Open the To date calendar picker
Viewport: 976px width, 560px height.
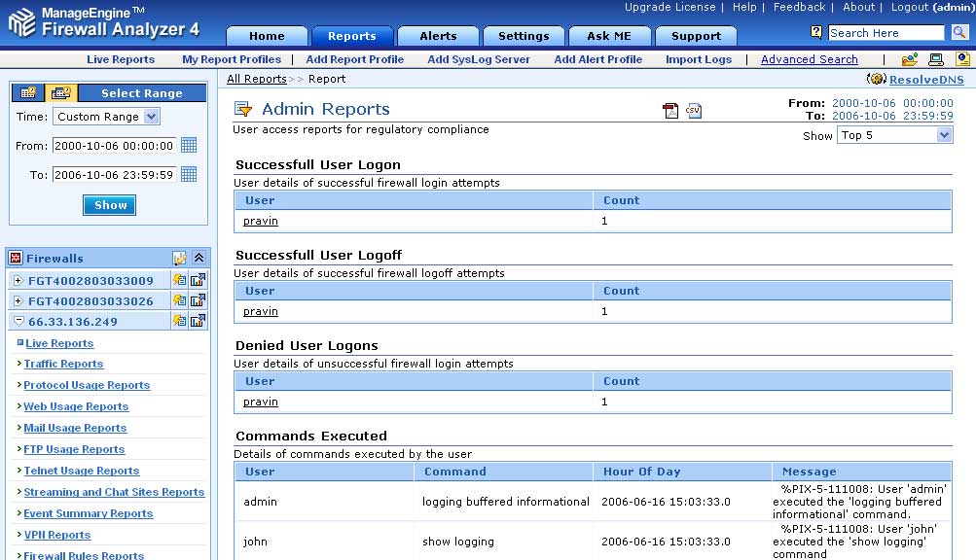189,175
